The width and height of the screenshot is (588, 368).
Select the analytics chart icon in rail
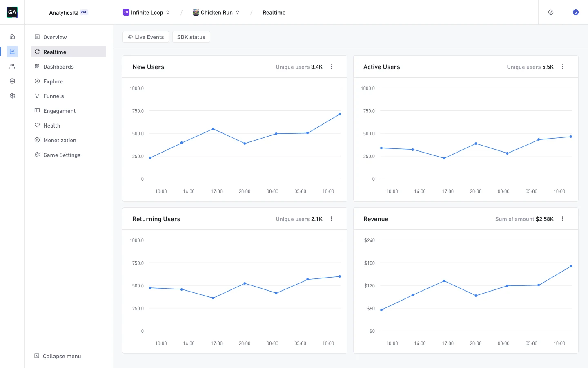12,52
